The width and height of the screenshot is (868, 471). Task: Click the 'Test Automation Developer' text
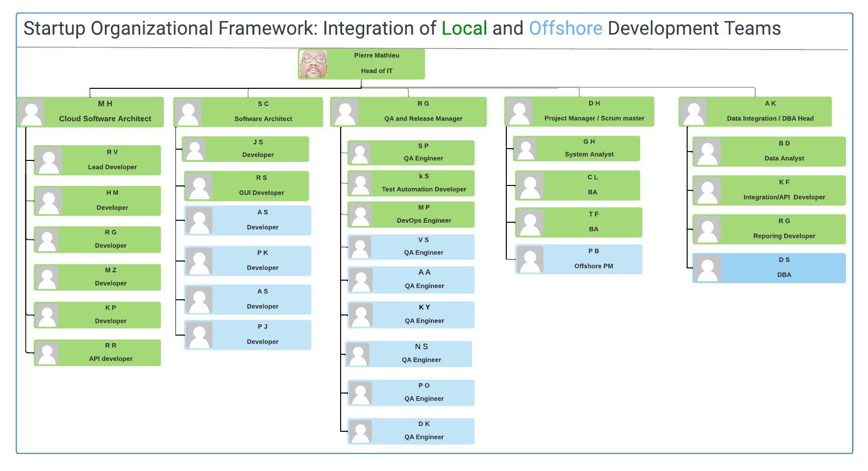423,189
